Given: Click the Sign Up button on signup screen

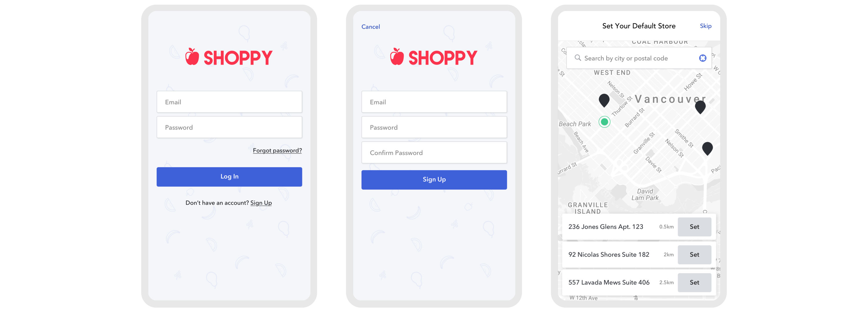Looking at the screenshot, I should click(433, 179).
